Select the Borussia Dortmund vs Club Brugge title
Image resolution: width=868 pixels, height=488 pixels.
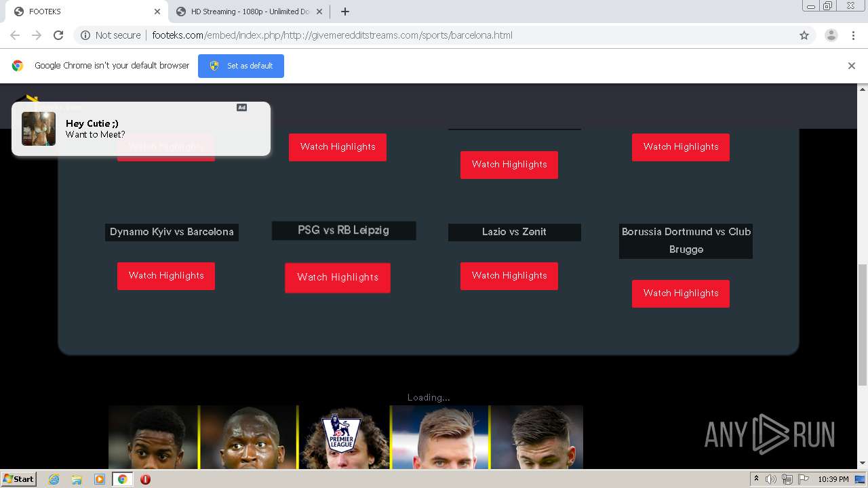686,241
